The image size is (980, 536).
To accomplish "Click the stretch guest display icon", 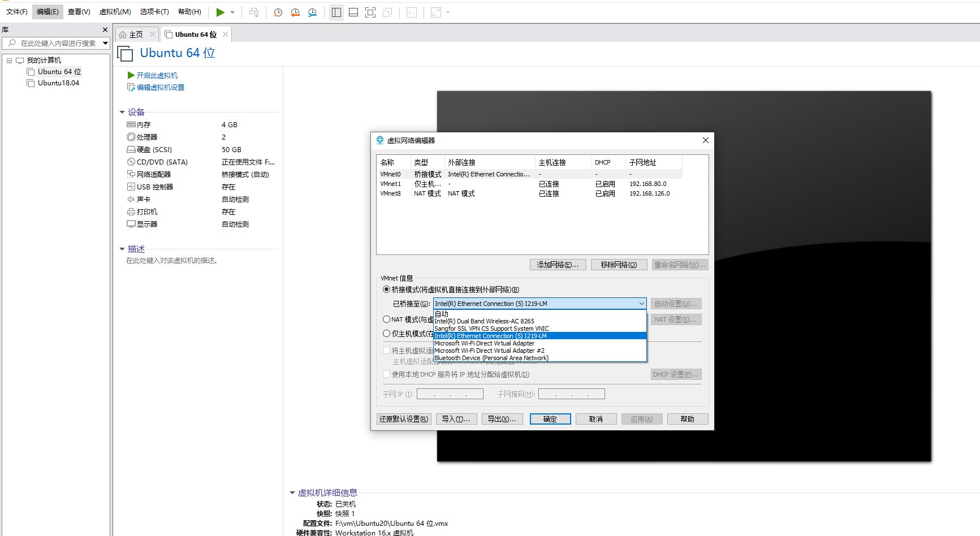I will pyautogui.click(x=436, y=12).
